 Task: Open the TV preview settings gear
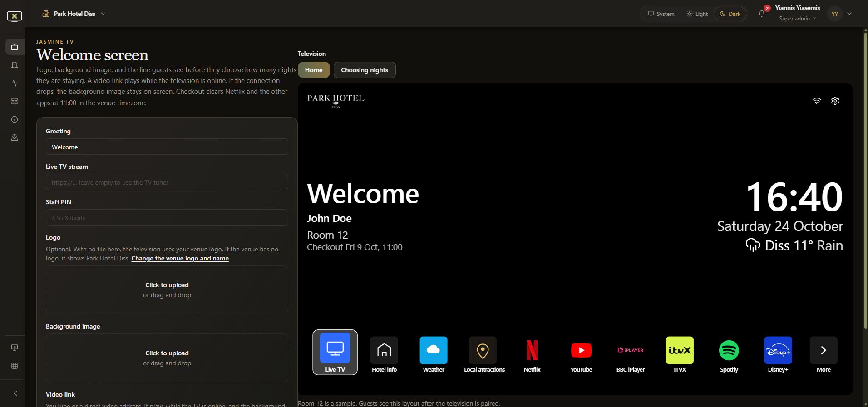point(835,101)
